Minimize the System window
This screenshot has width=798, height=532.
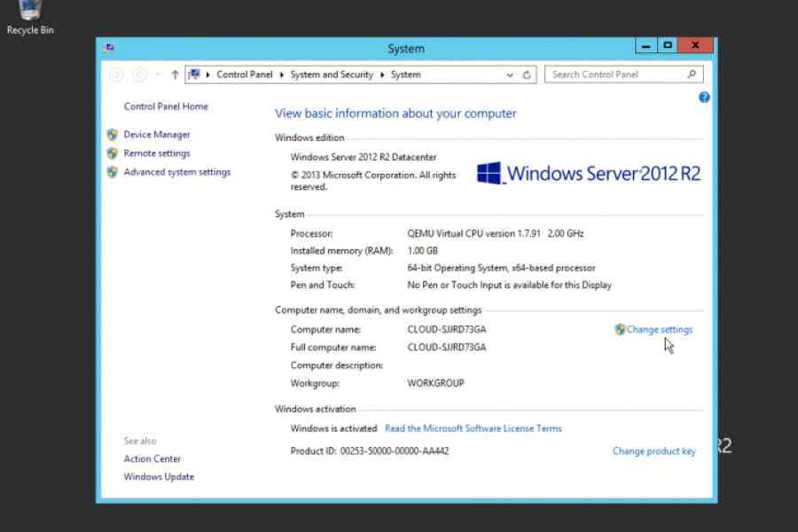[645, 45]
